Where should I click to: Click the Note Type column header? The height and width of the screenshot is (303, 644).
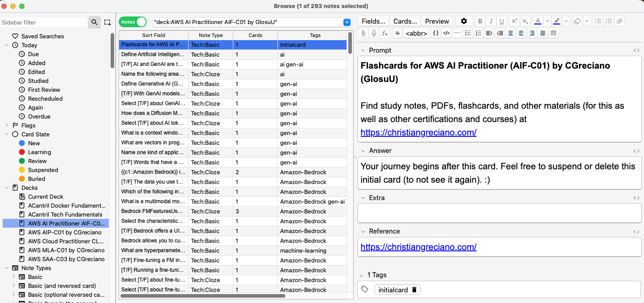click(x=211, y=35)
